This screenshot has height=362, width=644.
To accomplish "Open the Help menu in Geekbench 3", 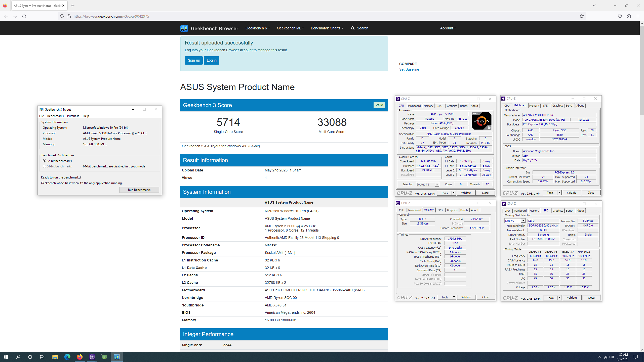I will [86, 116].
